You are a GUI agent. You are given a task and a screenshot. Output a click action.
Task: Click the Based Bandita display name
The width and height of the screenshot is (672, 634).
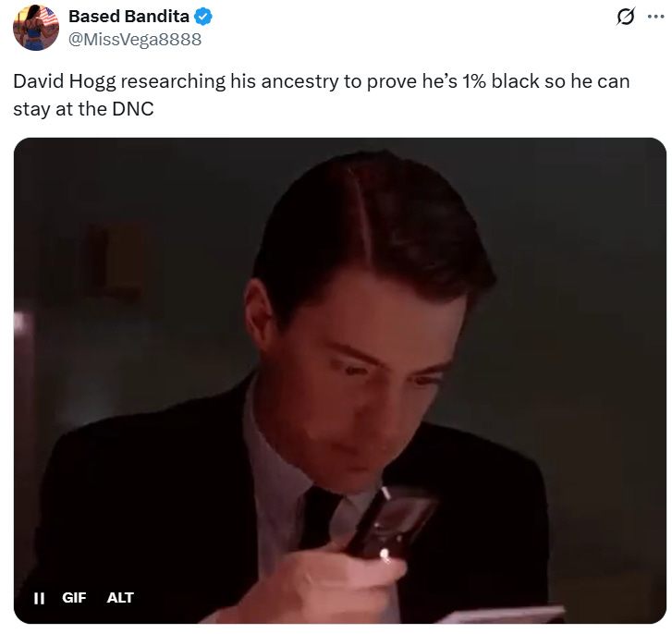point(129,17)
